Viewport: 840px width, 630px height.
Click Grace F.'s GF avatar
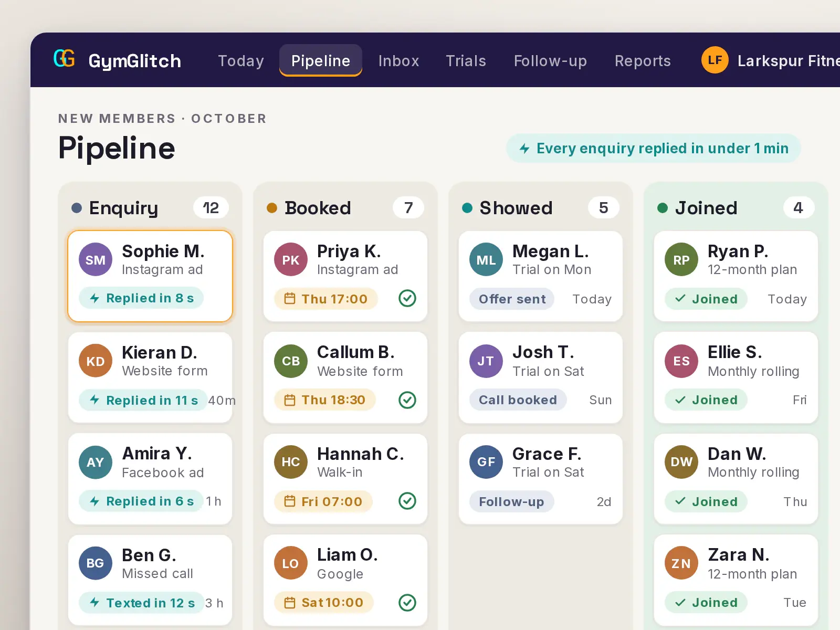(x=486, y=462)
